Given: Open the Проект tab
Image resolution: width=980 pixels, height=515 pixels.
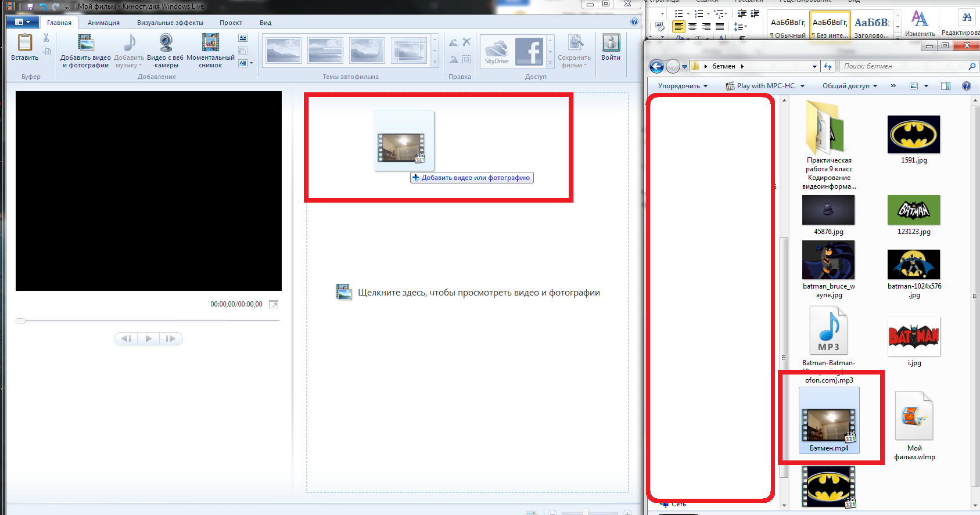Looking at the screenshot, I should pyautogui.click(x=231, y=23).
